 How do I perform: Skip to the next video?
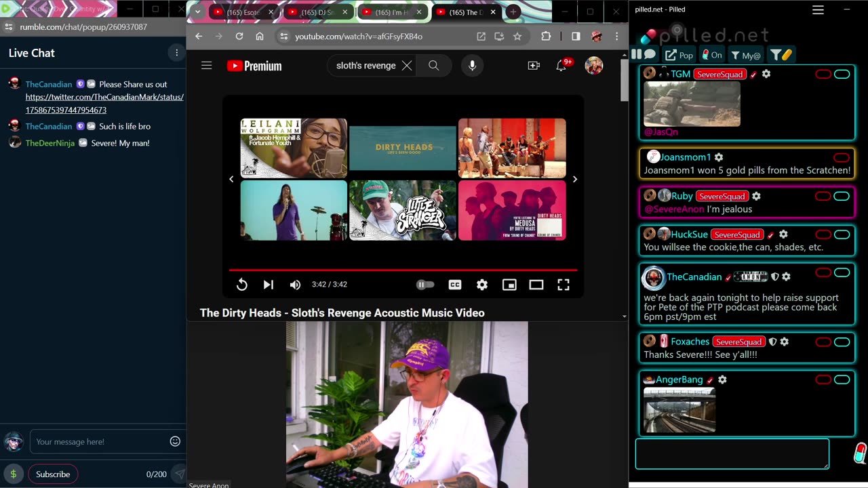[x=269, y=285]
